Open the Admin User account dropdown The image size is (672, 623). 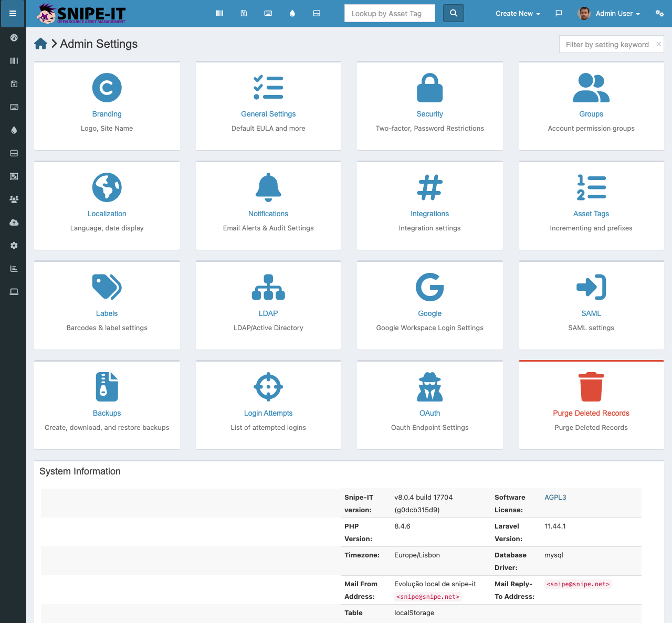[609, 14]
